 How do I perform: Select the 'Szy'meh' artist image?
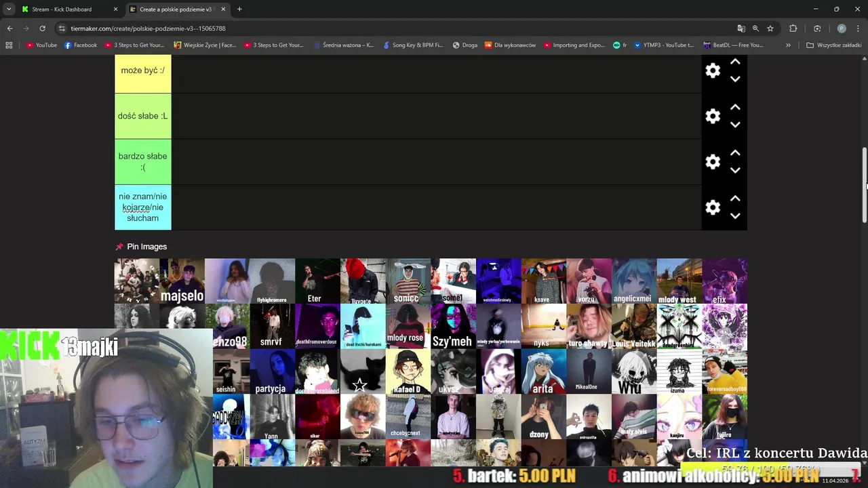[x=453, y=326]
